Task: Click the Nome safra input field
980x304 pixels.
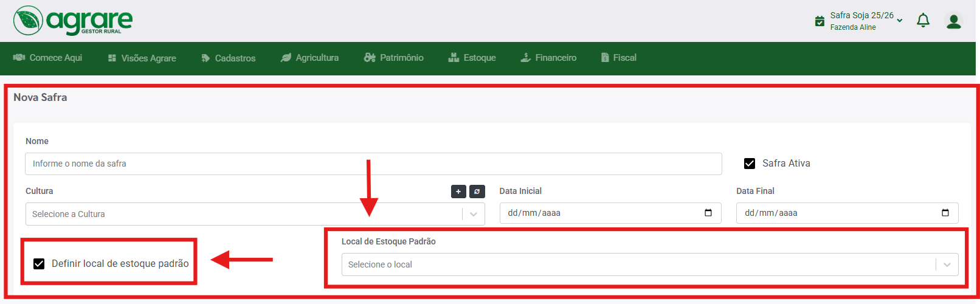Action: [373, 164]
